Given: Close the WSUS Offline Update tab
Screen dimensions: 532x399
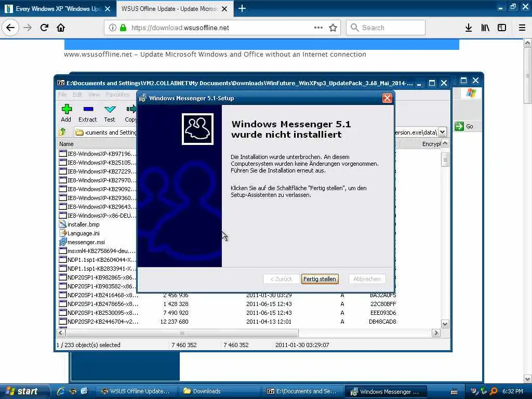Looking at the screenshot, I should [224, 9].
